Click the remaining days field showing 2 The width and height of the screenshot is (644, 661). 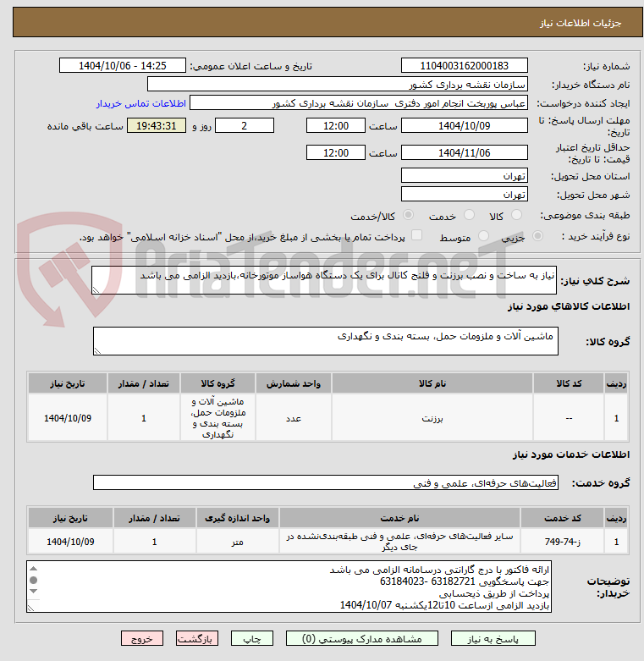[x=245, y=125]
